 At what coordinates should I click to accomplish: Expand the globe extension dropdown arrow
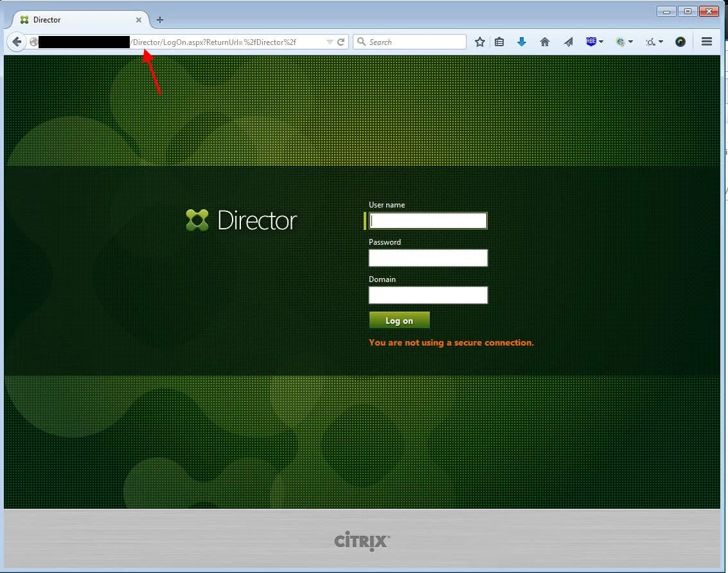[x=630, y=42]
